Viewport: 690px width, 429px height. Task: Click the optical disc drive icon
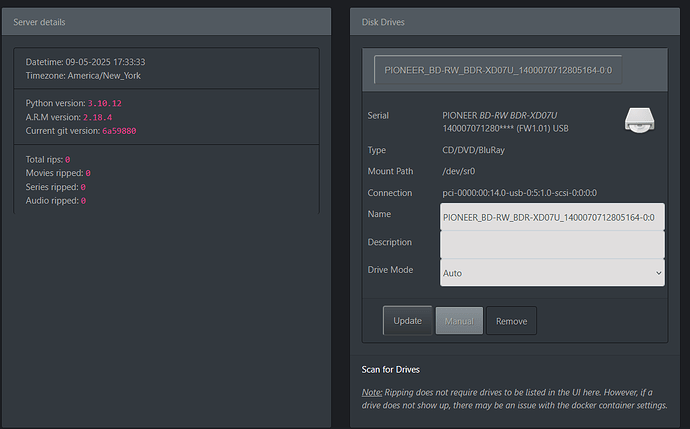coord(641,120)
